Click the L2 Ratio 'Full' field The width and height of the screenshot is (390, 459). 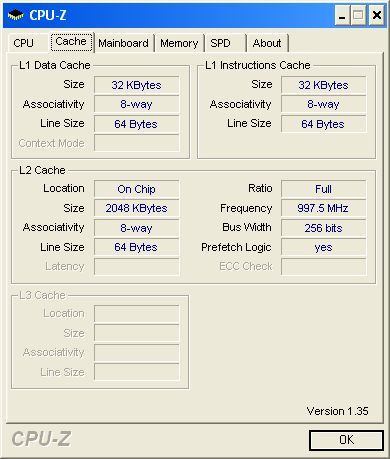(323, 189)
